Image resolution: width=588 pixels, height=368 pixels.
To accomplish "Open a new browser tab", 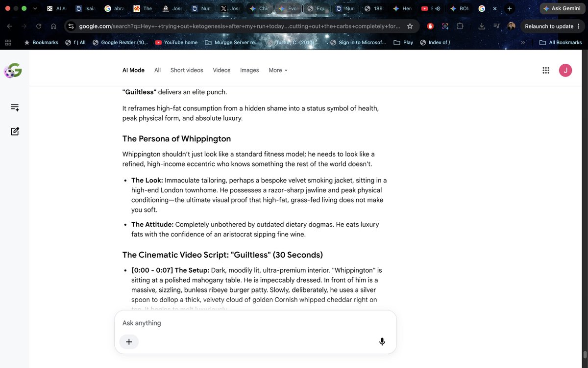I will coord(510,9).
